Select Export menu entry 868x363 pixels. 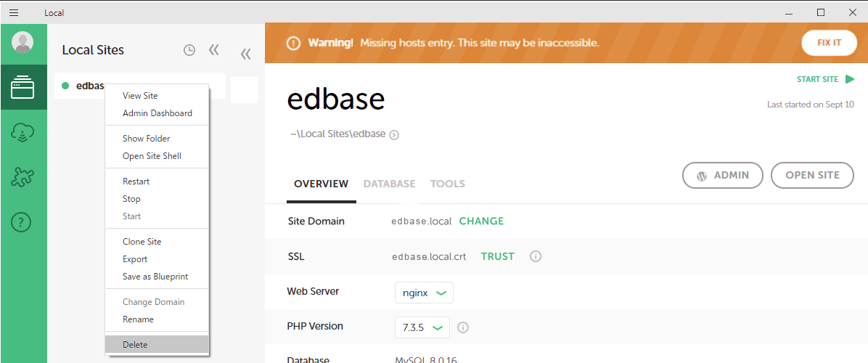pyautogui.click(x=157, y=259)
